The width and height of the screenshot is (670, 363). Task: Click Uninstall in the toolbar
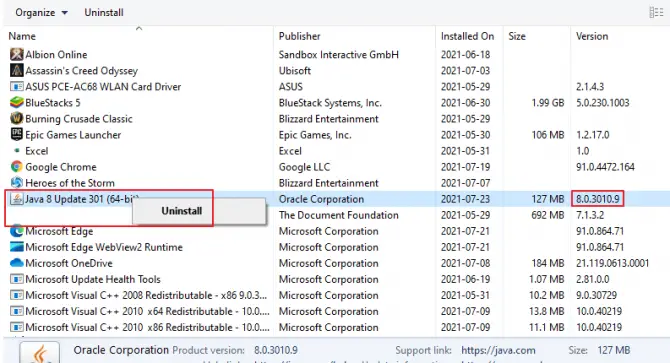(x=104, y=13)
